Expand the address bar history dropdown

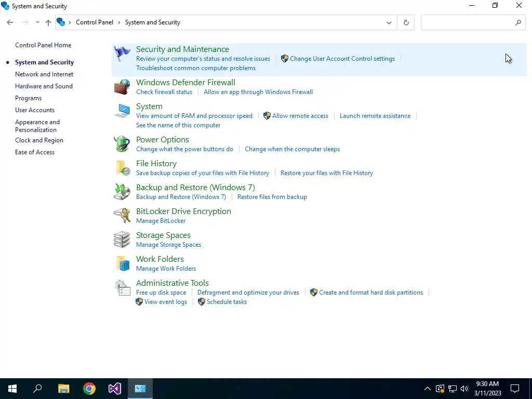pos(389,23)
